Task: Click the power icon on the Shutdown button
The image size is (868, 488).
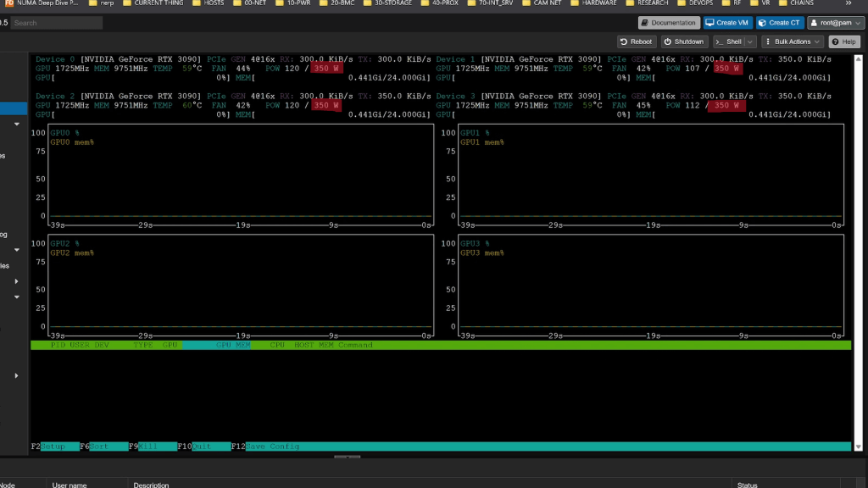Action: coord(667,41)
